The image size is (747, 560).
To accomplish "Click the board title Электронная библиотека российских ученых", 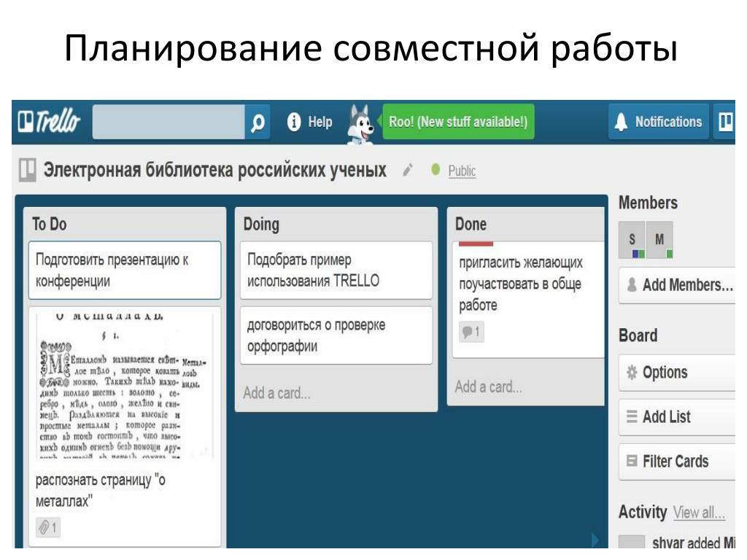I will [215, 169].
